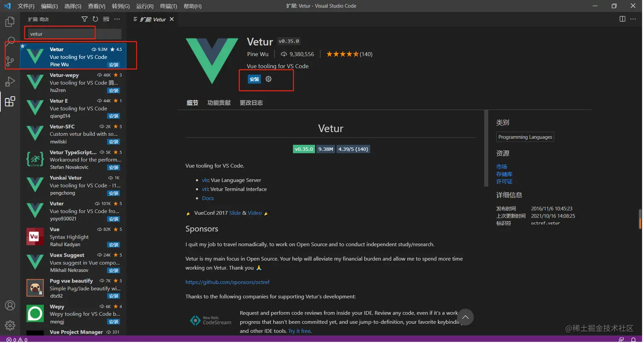Select Vuex Suggest extension in list

[73, 262]
